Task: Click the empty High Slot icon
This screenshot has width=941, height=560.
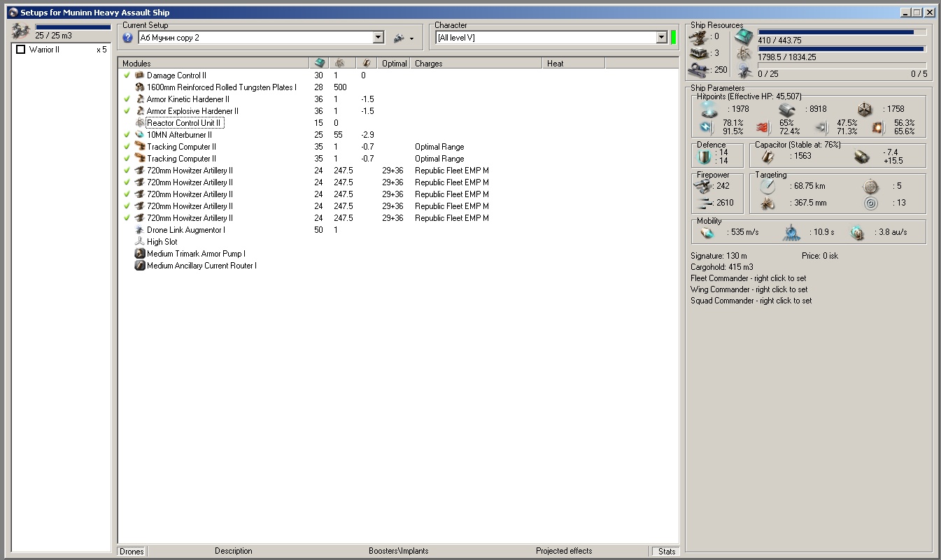Action: click(x=139, y=242)
